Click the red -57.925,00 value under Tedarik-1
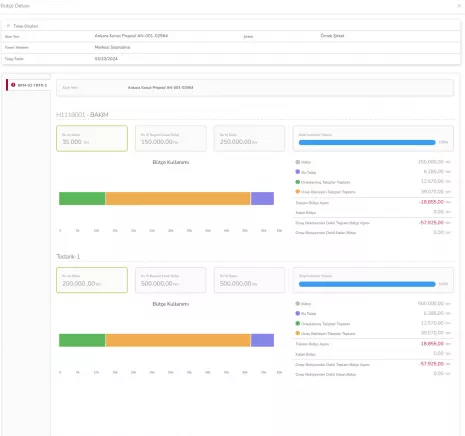 coord(431,364)
